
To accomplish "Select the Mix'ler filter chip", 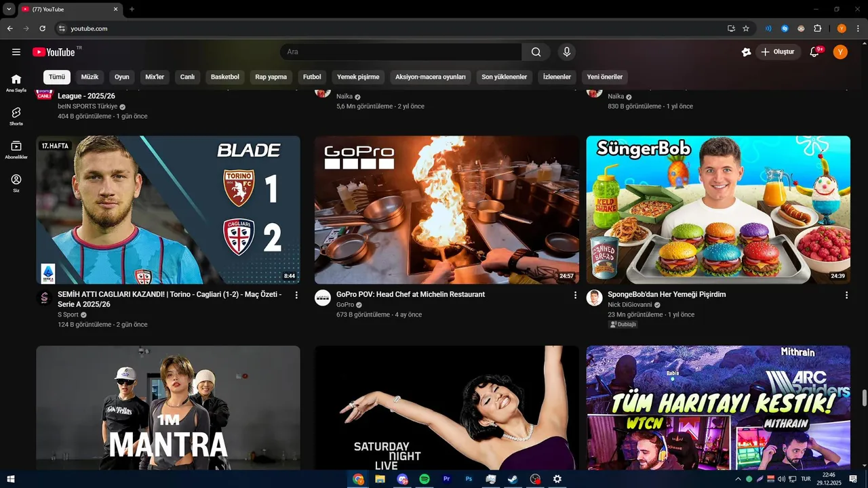I will pos(155,77).
